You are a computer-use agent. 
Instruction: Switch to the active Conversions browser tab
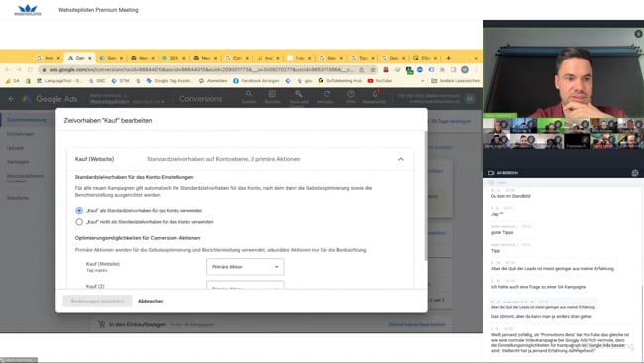pyautogui.click(x=79, y=58)
